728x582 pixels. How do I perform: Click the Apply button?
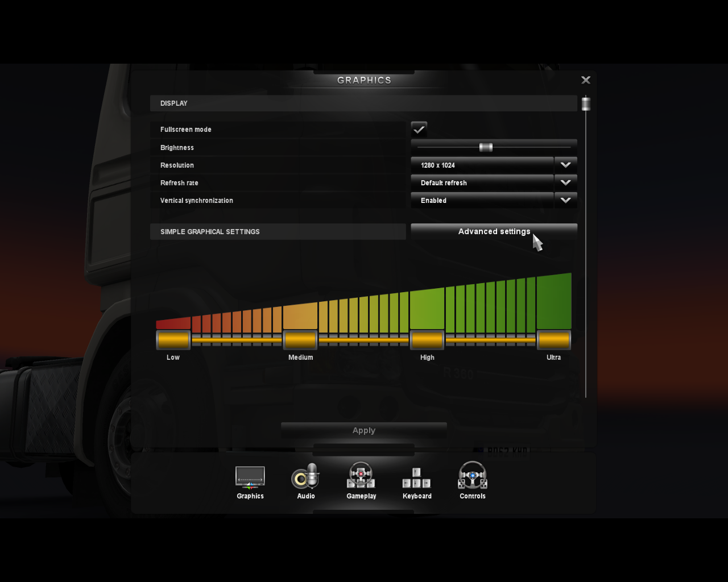[364, 430]
